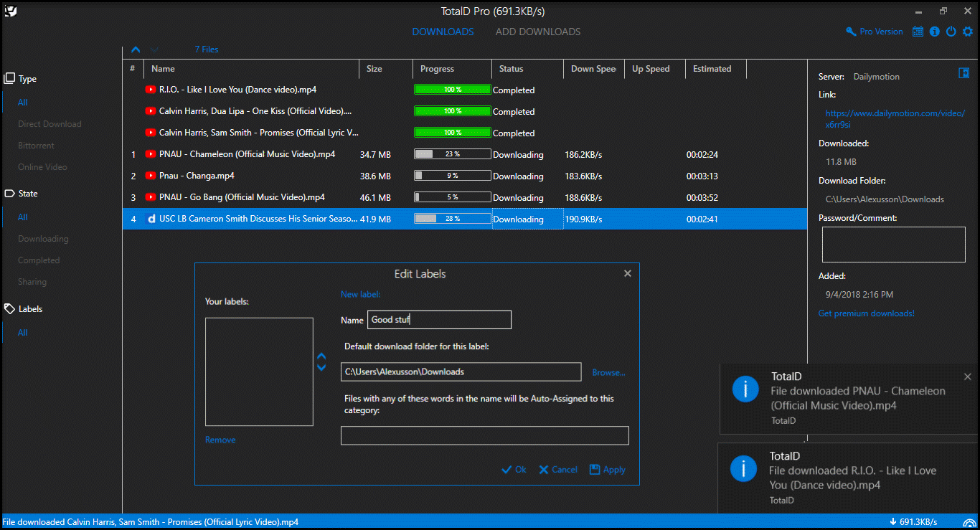Close the Edit Labels dialog
The width and height of the screenshot is (980, 530).
coord(628,273)
